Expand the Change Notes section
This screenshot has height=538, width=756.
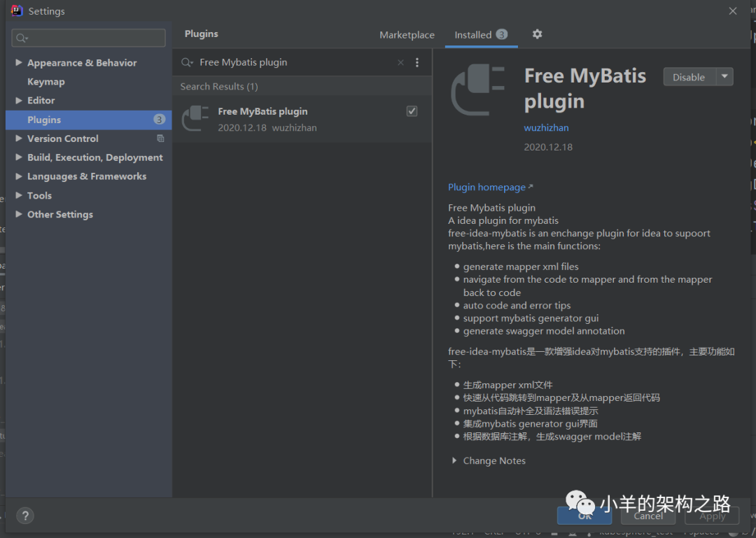pos(454,461)
